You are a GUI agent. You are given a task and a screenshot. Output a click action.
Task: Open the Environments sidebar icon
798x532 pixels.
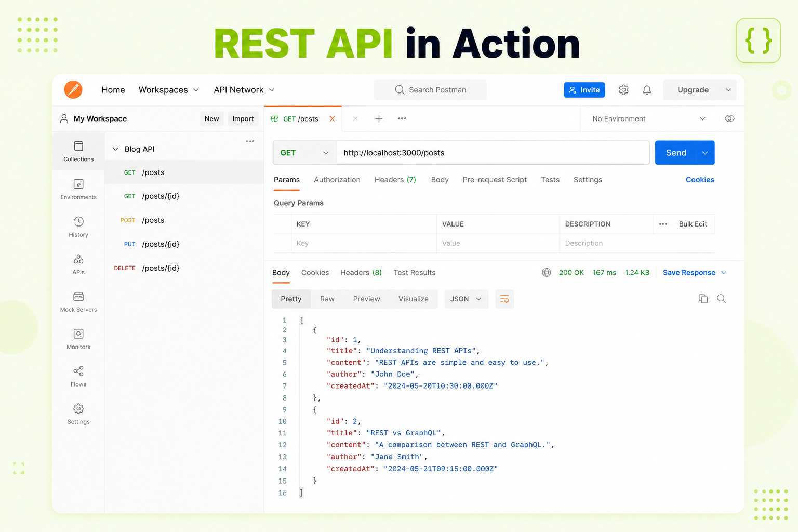(x=78, y=189)
